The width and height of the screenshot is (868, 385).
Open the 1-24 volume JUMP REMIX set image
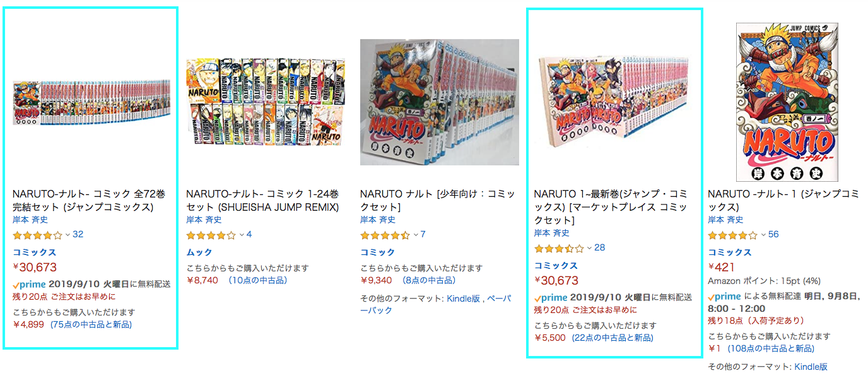click(x=266, y=102)
